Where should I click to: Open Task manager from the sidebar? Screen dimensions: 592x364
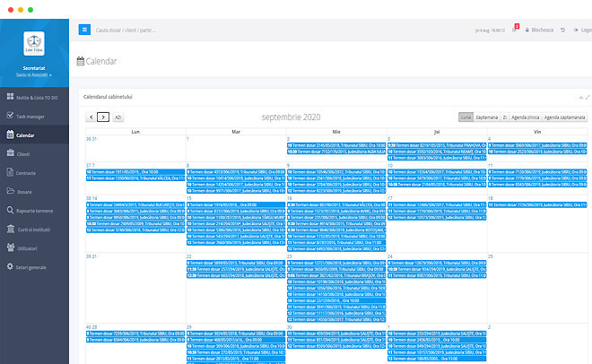tap(32, 116)
